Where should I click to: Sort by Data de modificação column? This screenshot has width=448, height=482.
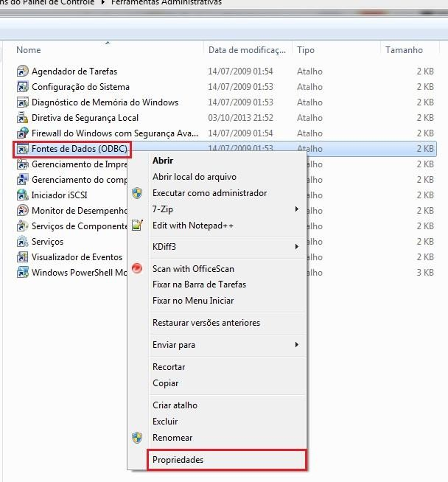247,50
